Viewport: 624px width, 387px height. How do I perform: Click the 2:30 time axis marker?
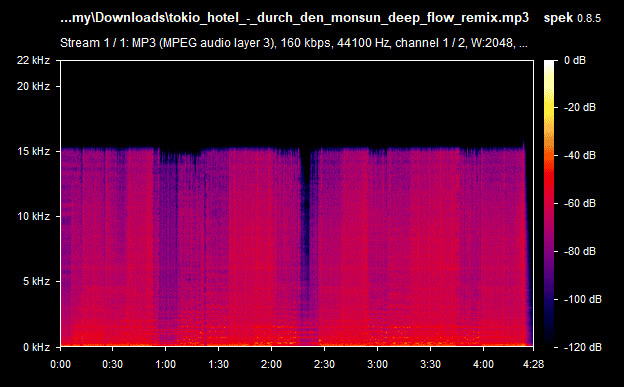click(324, 364)
